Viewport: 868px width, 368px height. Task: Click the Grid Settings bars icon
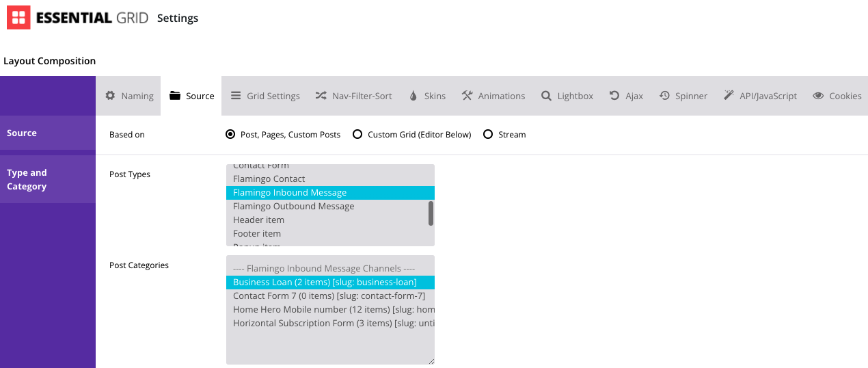236,96
